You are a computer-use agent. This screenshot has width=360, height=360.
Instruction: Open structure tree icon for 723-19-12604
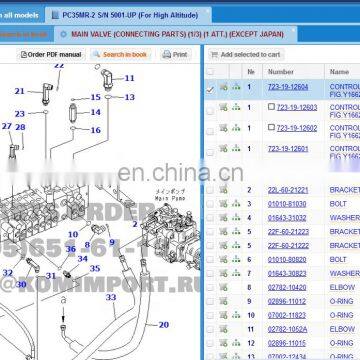(x=236, y=87)
